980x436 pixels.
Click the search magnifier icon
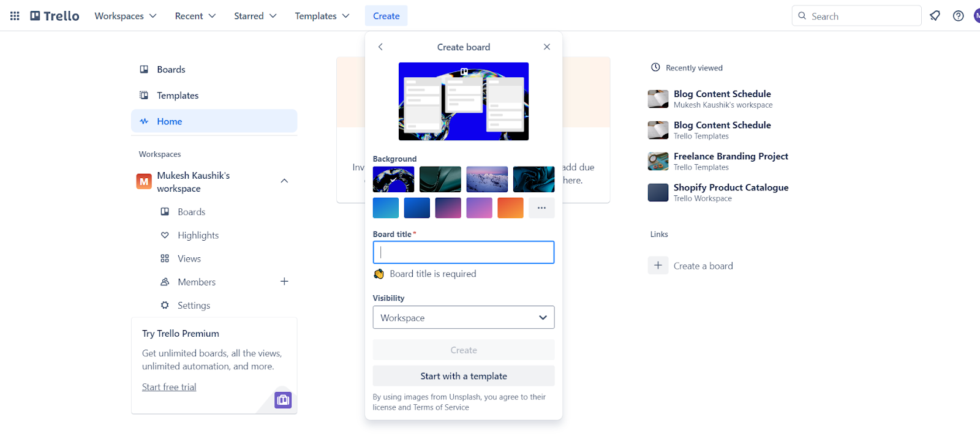(802, 16)
